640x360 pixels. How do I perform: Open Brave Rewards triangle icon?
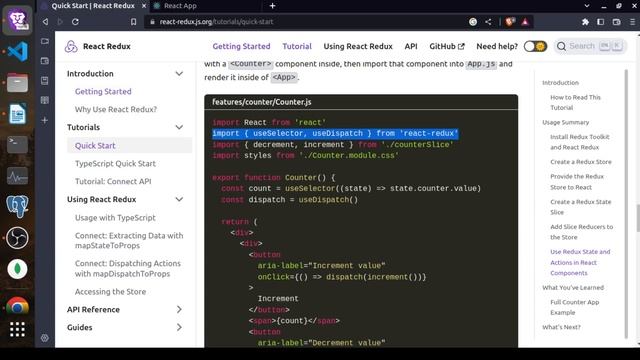pos(525,22)
